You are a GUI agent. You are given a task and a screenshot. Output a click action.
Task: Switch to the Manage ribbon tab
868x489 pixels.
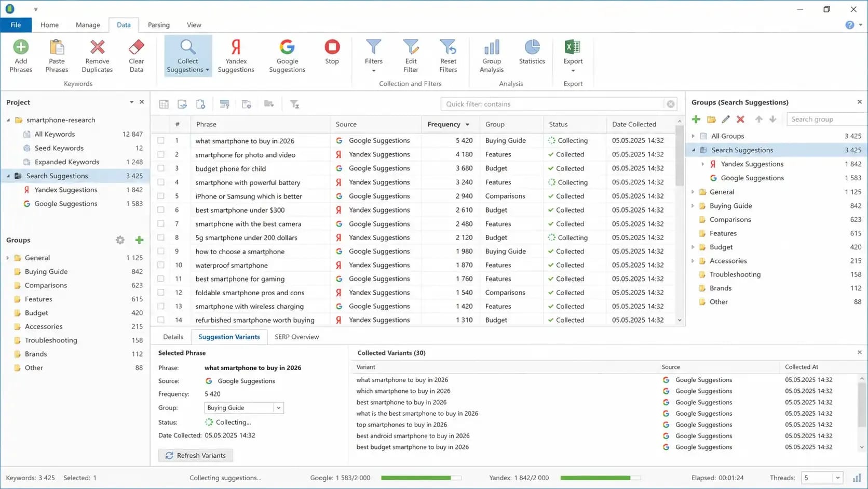(88, 25)
